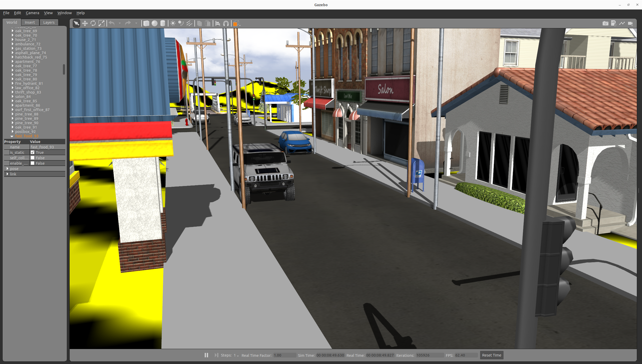Expand the pose property
Viewport: 642px width, 364px height.
pyautogui.click(x=7, y=168)
